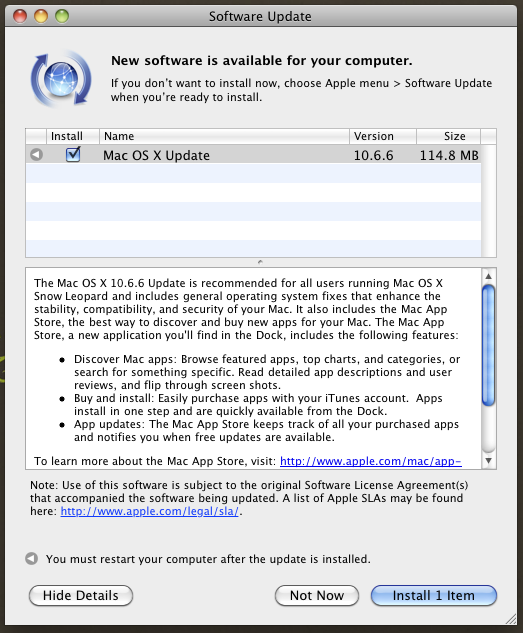Sort updates by the Version column header
Viewport: 523px width, 633px height.
[x=383, y=136]
